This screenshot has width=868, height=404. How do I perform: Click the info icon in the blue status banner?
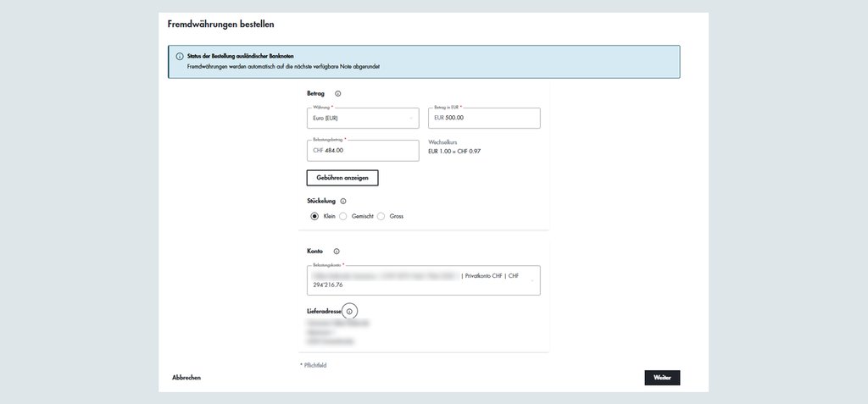[180, 57]
